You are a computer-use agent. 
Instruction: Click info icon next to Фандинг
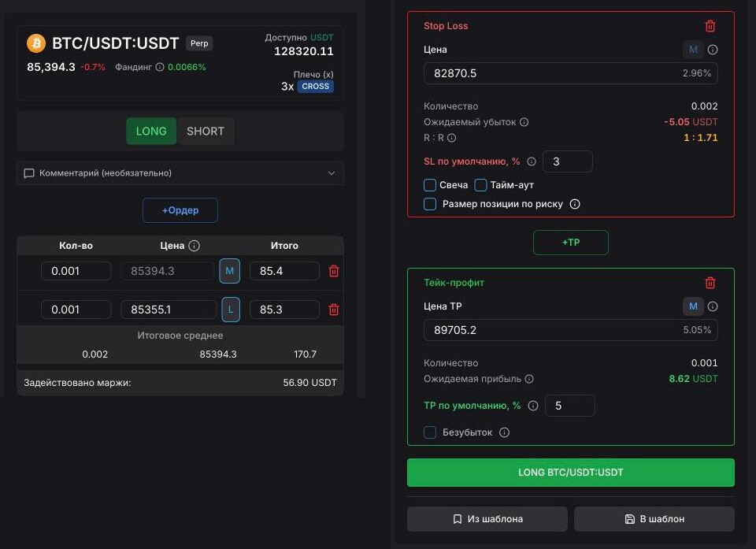click(160, 67)
